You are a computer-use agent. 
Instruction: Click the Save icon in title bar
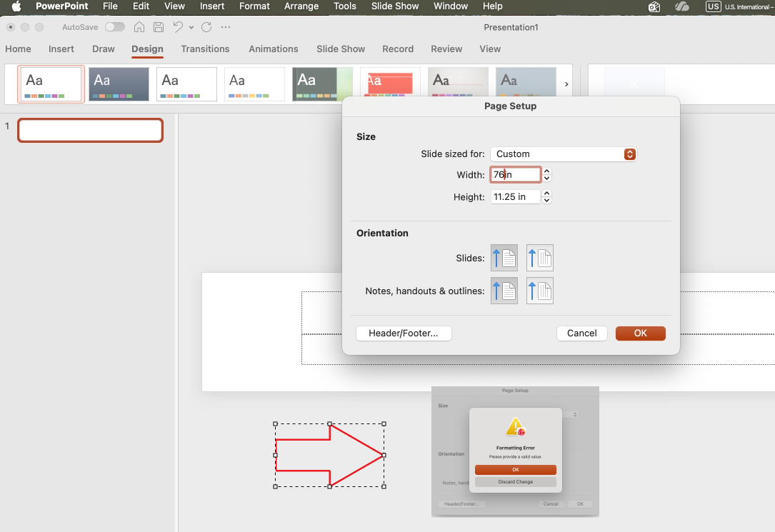[159, 27]
